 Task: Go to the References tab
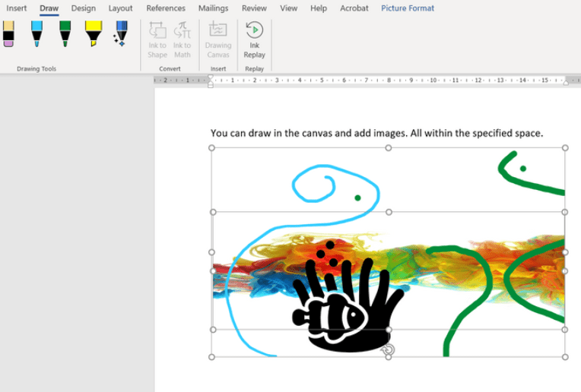tap(166, 8)
